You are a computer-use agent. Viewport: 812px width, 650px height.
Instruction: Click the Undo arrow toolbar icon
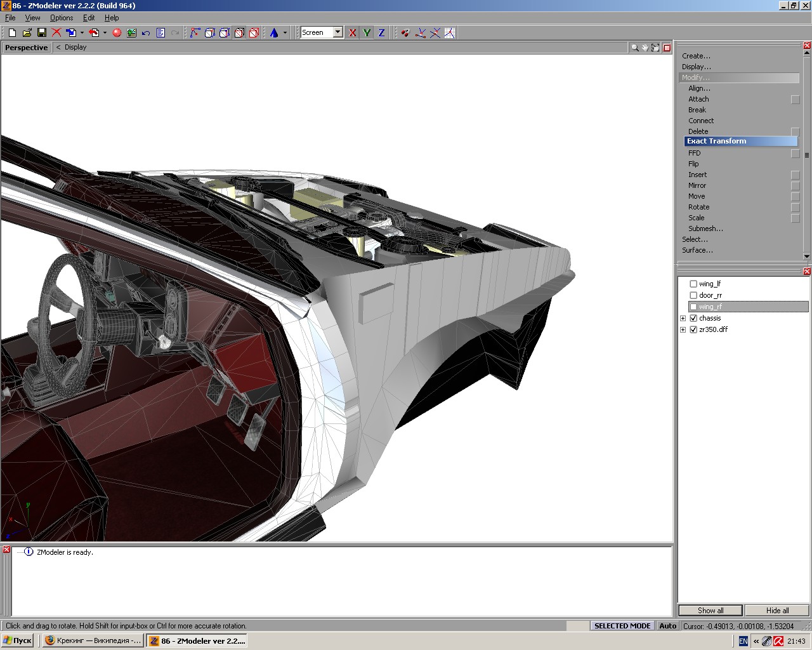[146, 32]
